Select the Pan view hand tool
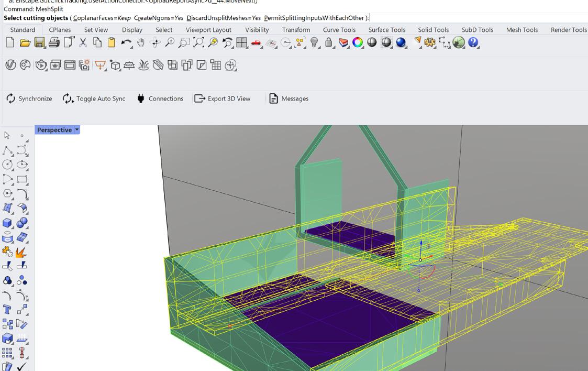The height and width of the screenshot is (371, 588). pyautogui.click(x=141, y=43)
